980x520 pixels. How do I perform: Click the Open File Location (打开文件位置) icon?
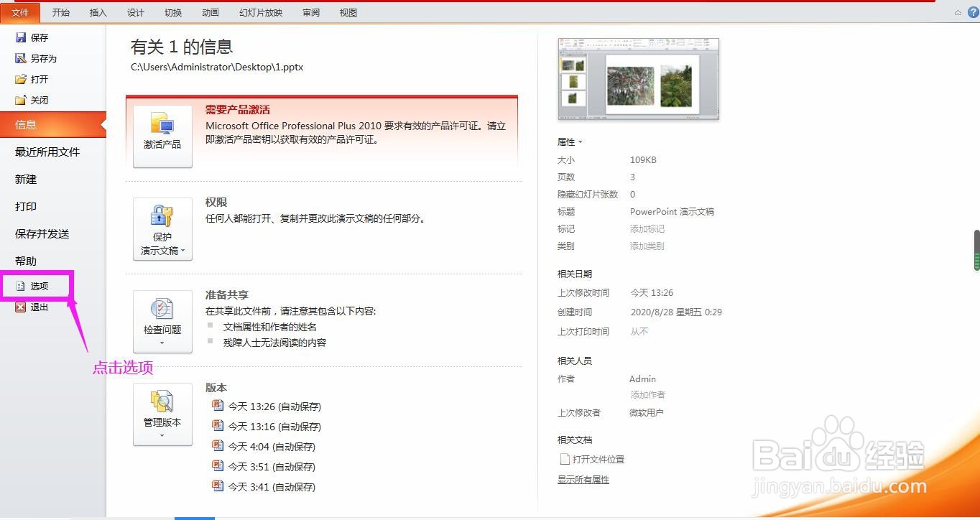564,459
